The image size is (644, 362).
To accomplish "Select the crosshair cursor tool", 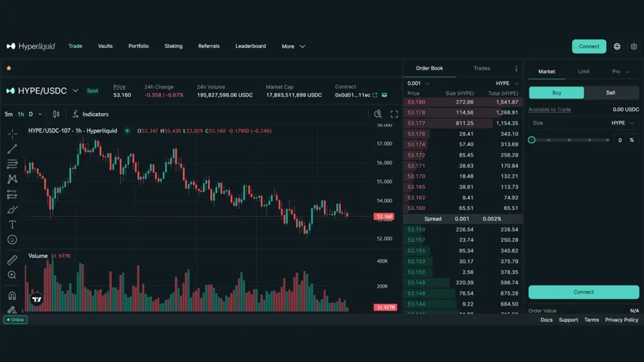I will (x=13, y=133).
